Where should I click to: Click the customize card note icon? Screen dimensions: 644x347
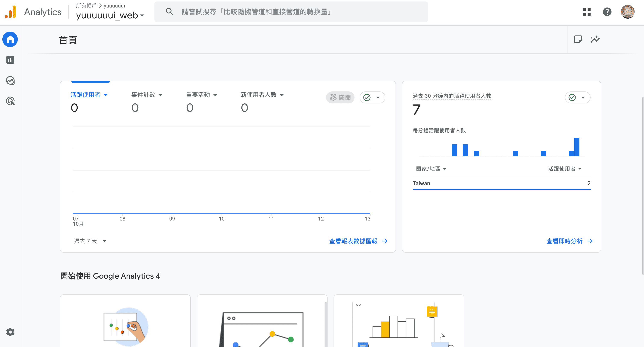578,40
